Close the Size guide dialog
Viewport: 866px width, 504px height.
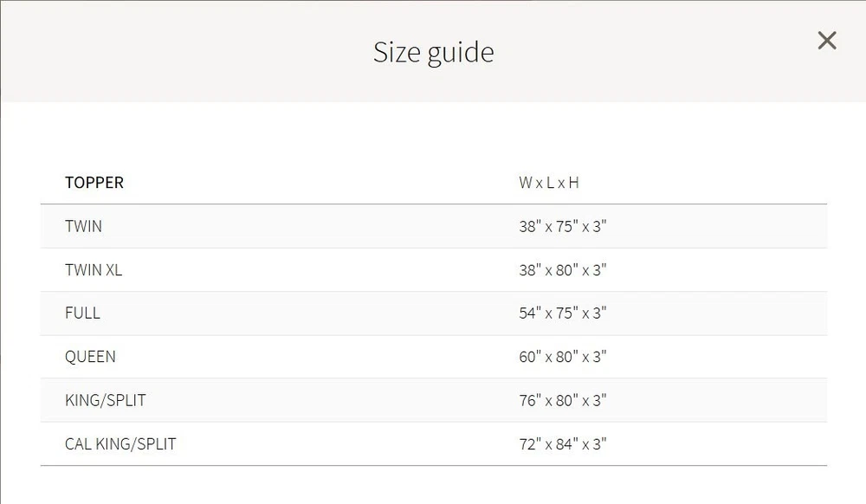pos(827,41)
